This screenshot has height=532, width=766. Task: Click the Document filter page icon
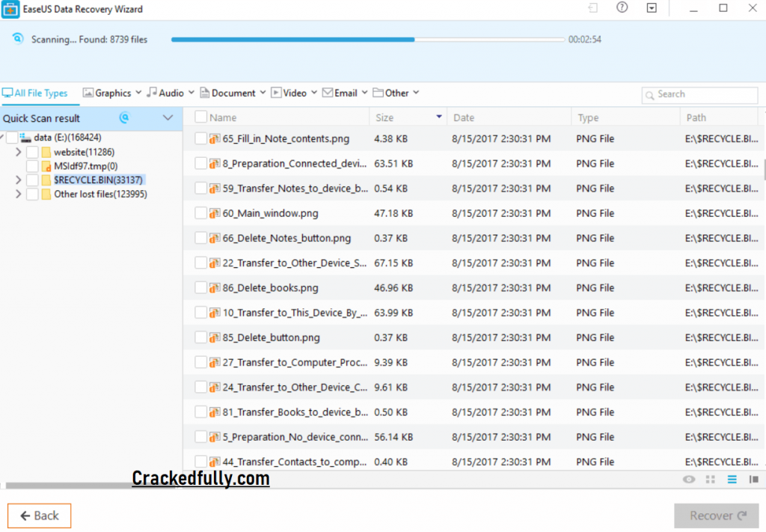tap(205, 92)
